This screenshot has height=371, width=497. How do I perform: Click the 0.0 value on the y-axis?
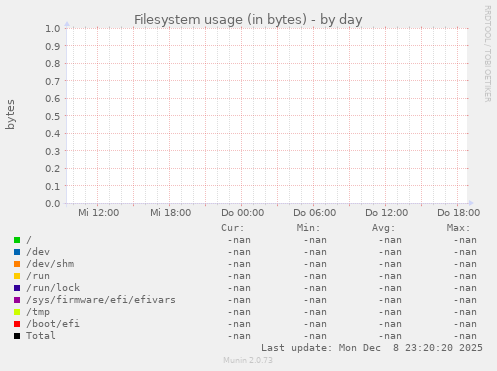tap(53, 204)
